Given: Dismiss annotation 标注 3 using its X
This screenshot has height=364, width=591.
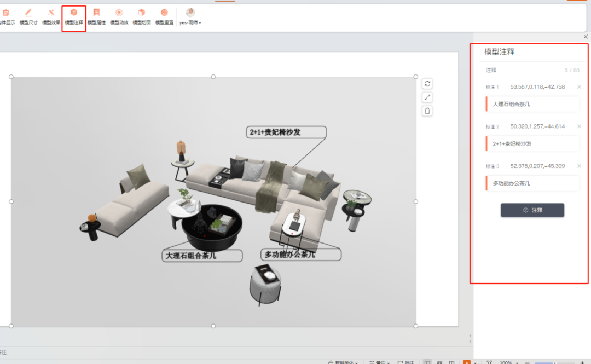Looking at the screenshot, I should pos(579,165).
